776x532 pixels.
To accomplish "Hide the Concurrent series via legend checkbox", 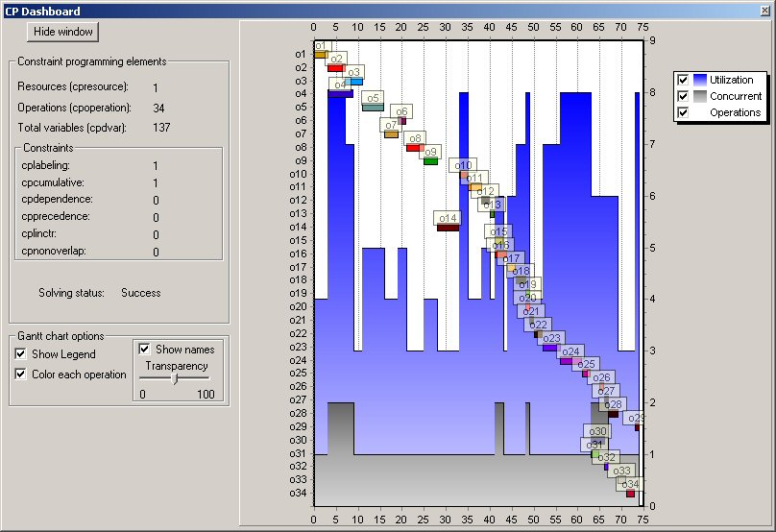I will (x=682, y=96).
